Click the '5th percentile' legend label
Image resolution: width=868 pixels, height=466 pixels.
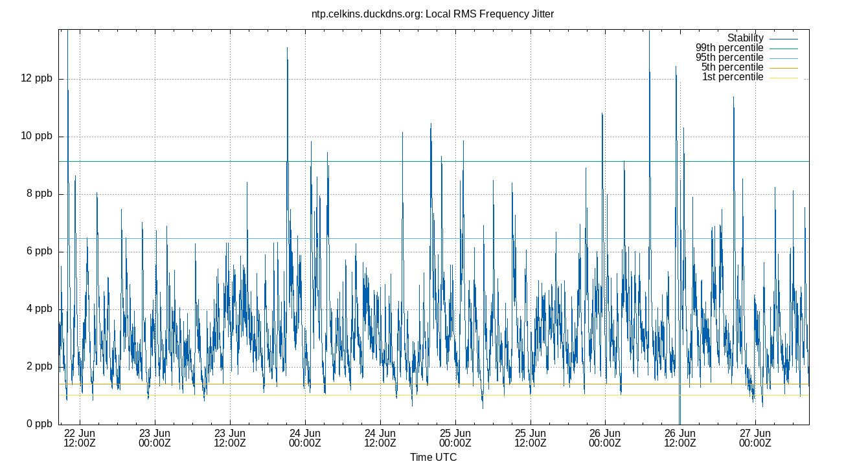coord(732,67)
